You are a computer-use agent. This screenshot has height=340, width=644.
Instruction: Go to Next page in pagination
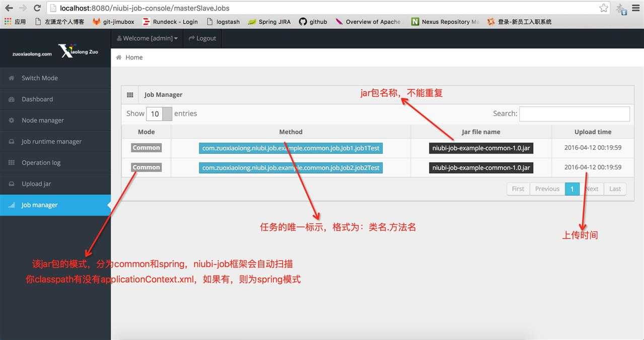[592, 189]
